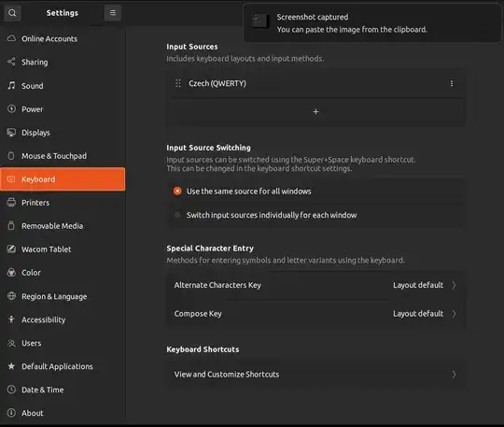Add a new input source with plus
Screen dimensions: 504x427
tap(315, 112)
